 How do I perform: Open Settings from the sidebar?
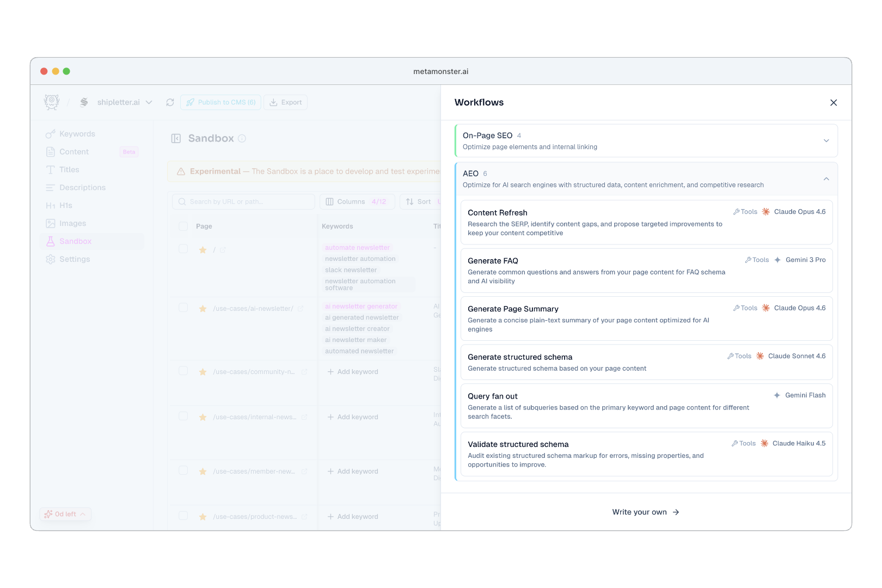coord(74,259)
